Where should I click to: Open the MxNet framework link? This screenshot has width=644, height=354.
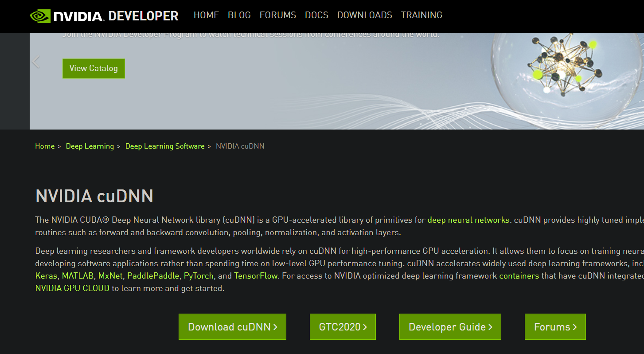coord(110,276)
